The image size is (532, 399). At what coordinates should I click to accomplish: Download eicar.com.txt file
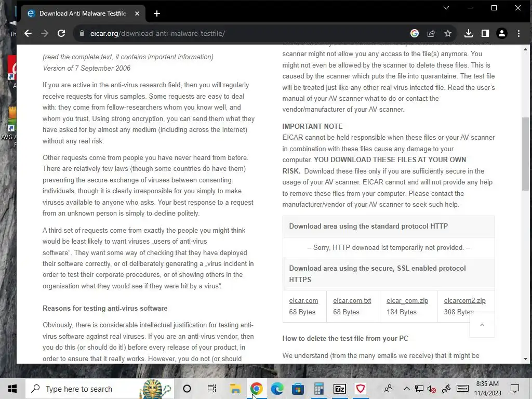[x=352, y=301]
